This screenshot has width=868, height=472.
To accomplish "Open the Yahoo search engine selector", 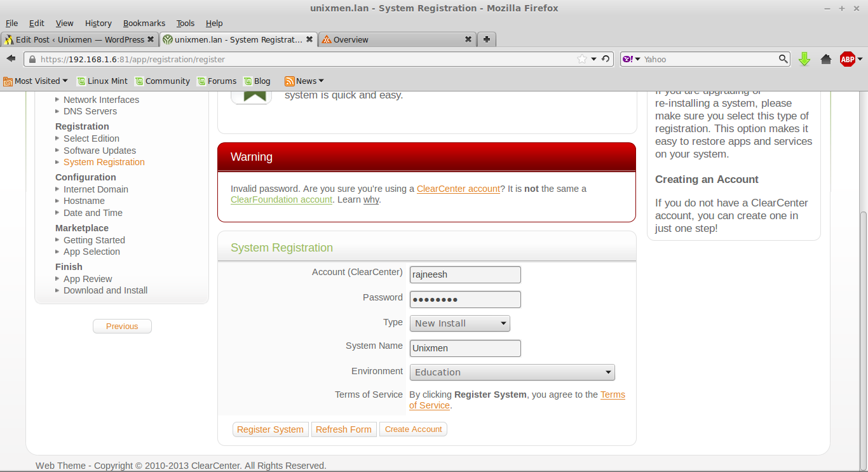I will 632,59.
